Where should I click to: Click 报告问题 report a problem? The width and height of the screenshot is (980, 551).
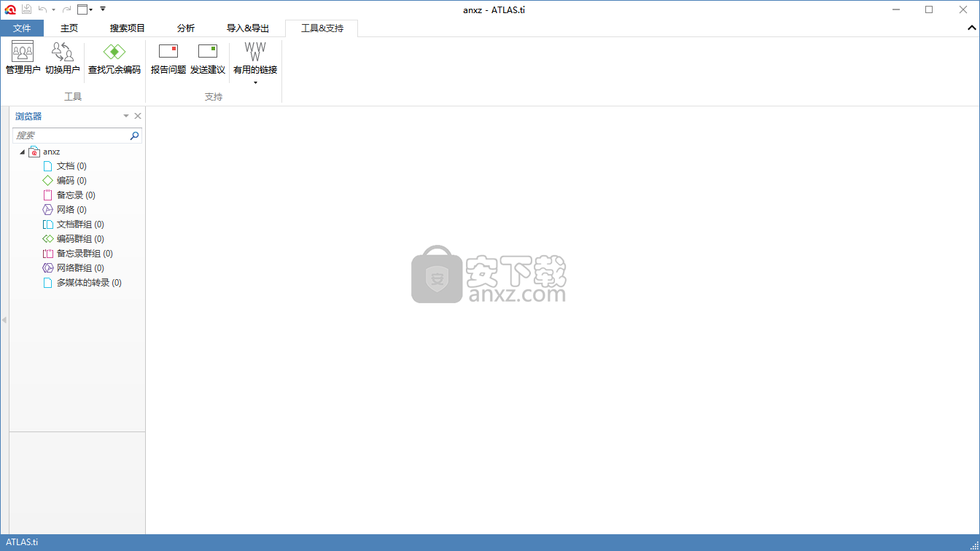(x=168, y=58)
